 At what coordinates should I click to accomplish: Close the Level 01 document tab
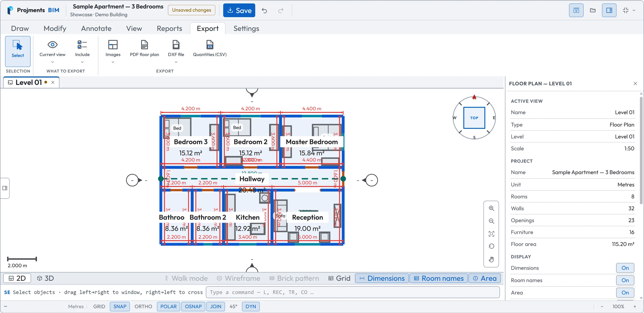(53, 82)
